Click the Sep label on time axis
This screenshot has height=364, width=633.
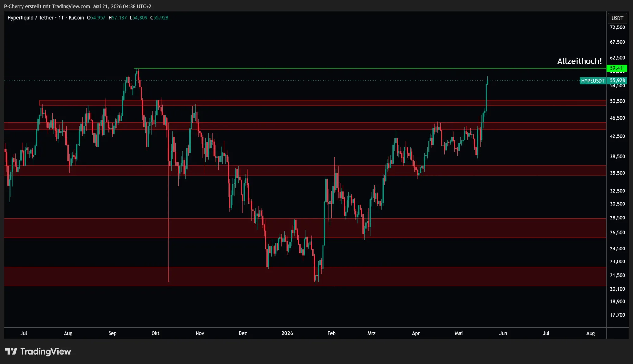point(112,333)
